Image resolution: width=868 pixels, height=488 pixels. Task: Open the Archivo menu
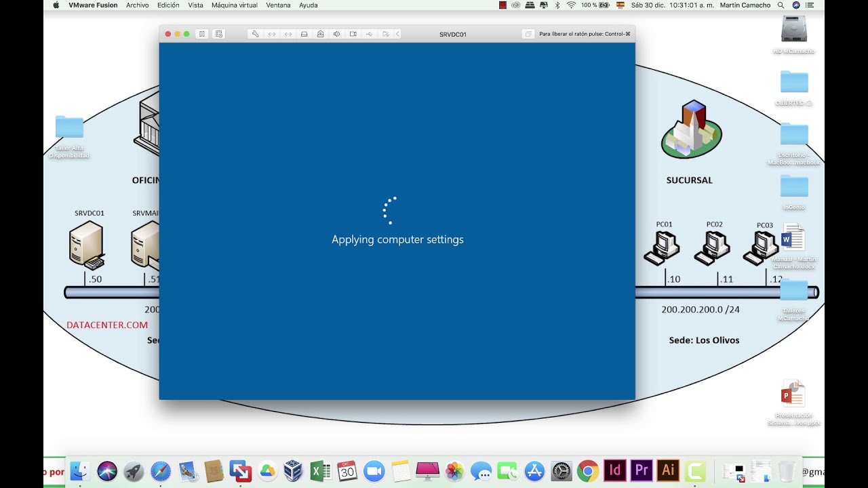pyautogui.click(x=138, y=5)
